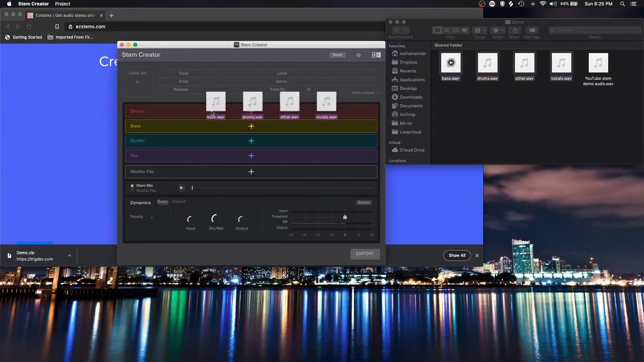Click the yellow plus in the Bass stem row
This screenshot has width=644, height=362.
click(251, 126)
